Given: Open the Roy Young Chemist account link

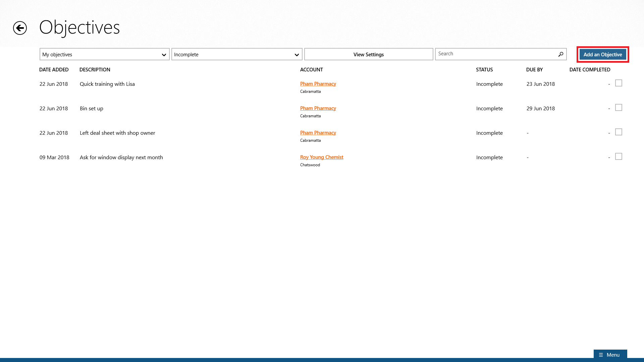Looking at the screenshot, I should click(x=321, y=157).
